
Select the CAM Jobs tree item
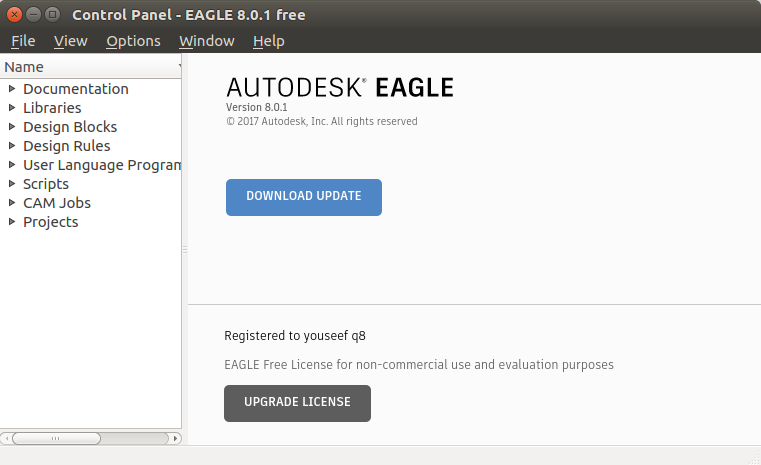pyautogui.click(x=57, y=203)
